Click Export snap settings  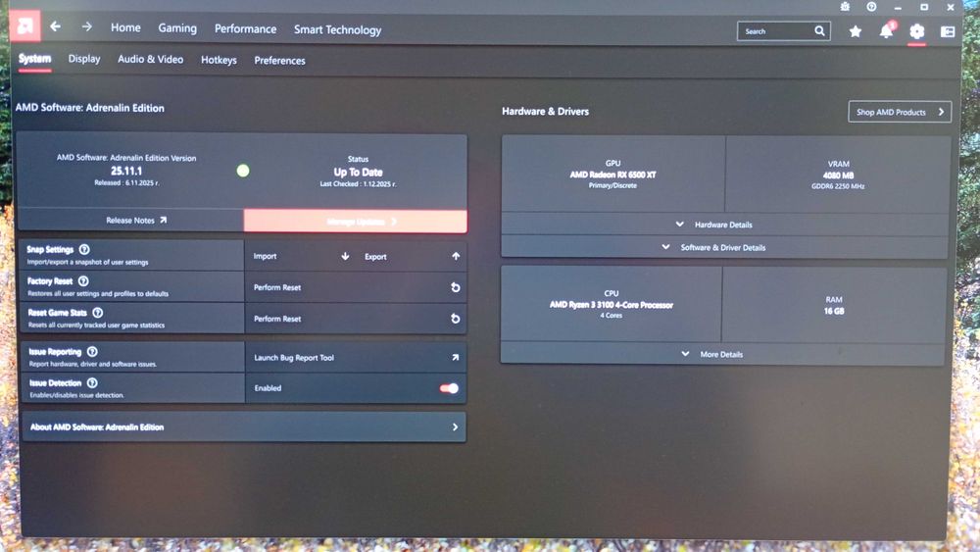pos(412,256)
